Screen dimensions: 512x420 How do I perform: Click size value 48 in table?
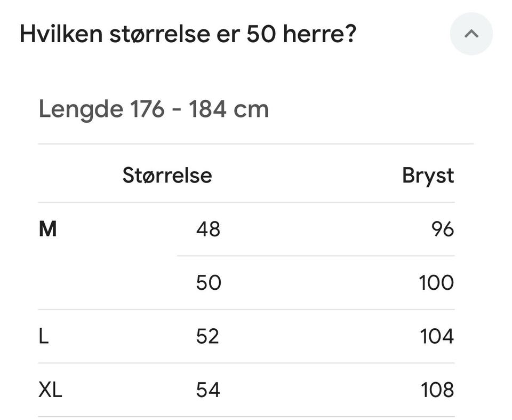click(x=209, y=229)
